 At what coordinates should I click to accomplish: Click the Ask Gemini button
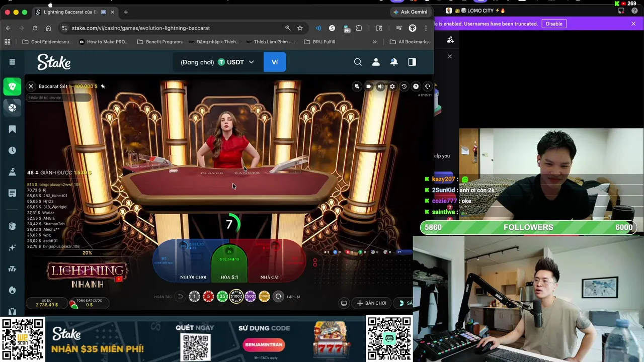[411, 12]
